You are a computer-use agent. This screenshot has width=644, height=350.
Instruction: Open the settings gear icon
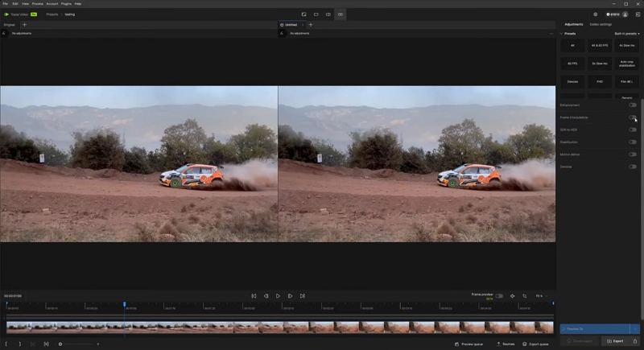596,14
